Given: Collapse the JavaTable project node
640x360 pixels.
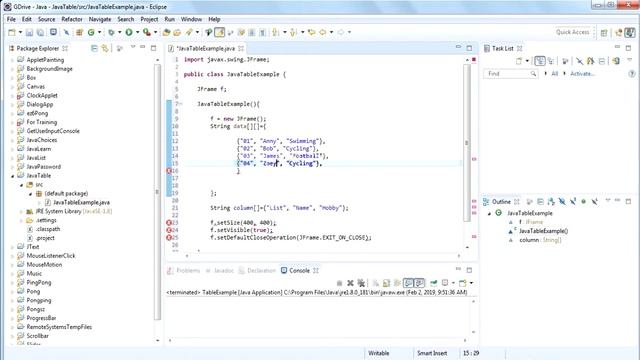Looking at the screenshot, I should [13, 176].
